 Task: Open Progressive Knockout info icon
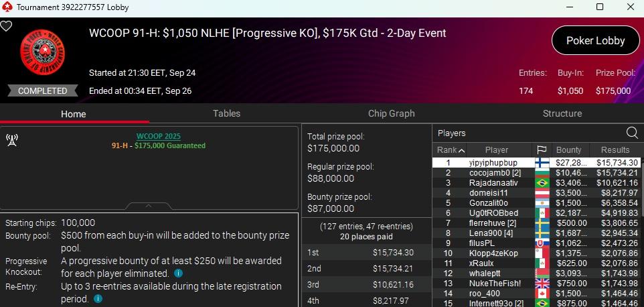point(178,273)
